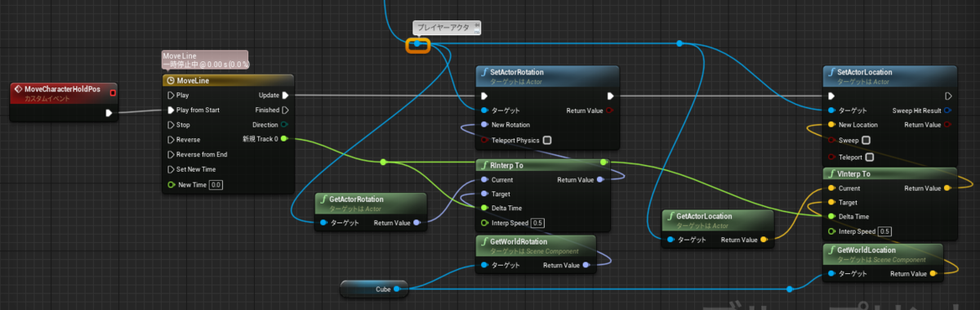Click Return Value pin on SetActorLocation
Screen dimensions: 980x310
[947, 125]
